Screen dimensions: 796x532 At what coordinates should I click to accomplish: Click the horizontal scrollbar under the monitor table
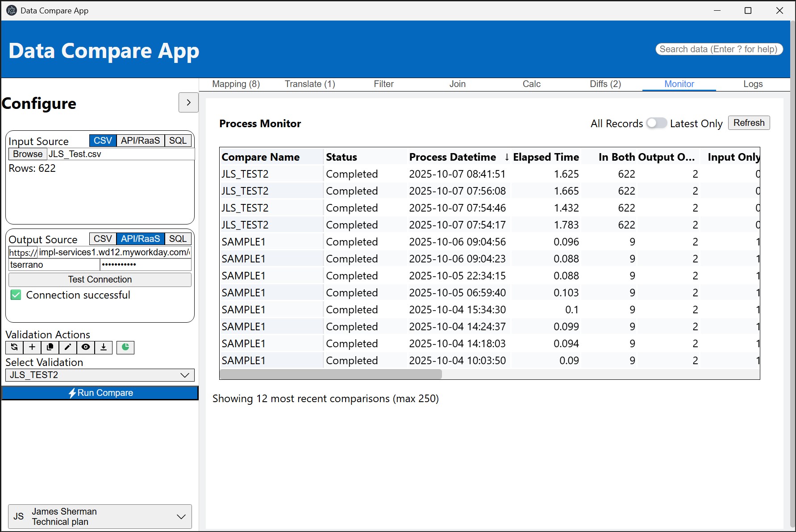pos(331,374)
